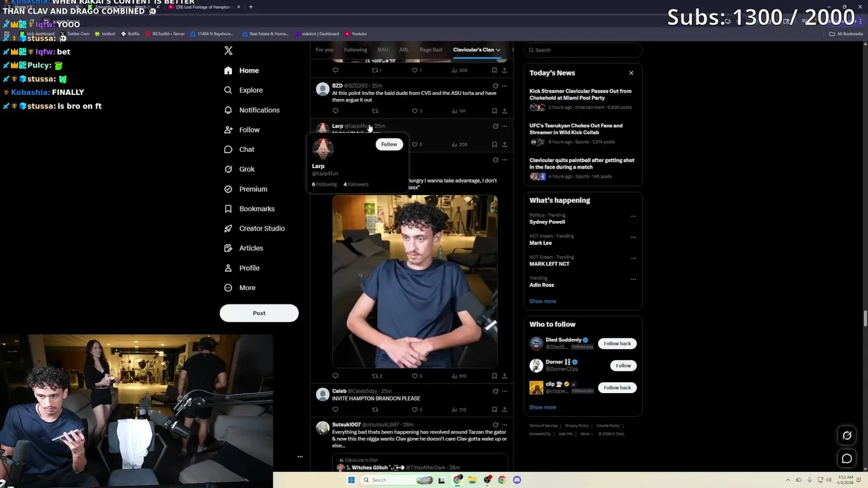This screenshot has height=488, width=868.
Task: Like Larp's post with 5 likes
Action: coord(415,144)
